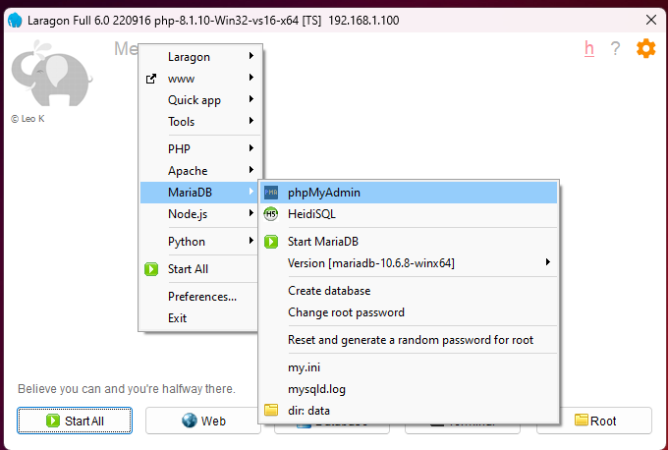
Task: Select Create database
Action: point(408,291)
